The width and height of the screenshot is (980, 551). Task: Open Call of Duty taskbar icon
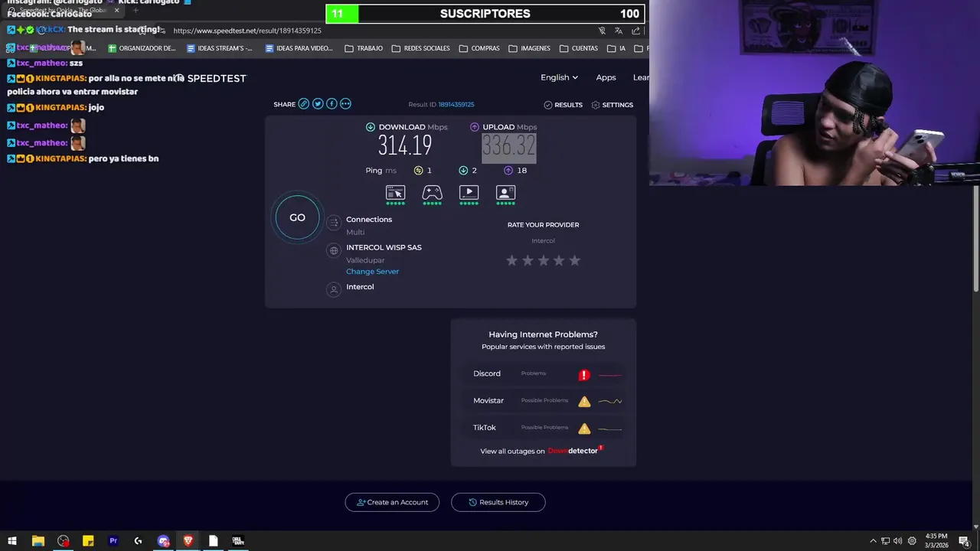coord(238,541)
